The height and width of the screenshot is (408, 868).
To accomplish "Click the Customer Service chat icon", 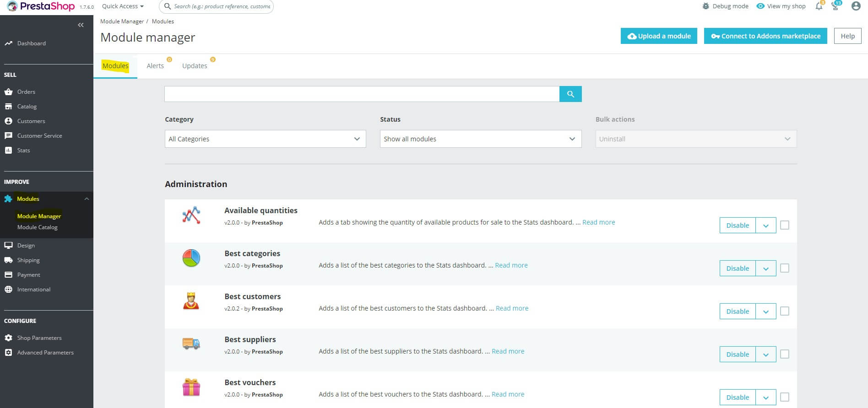I will (x=8, y=136).
